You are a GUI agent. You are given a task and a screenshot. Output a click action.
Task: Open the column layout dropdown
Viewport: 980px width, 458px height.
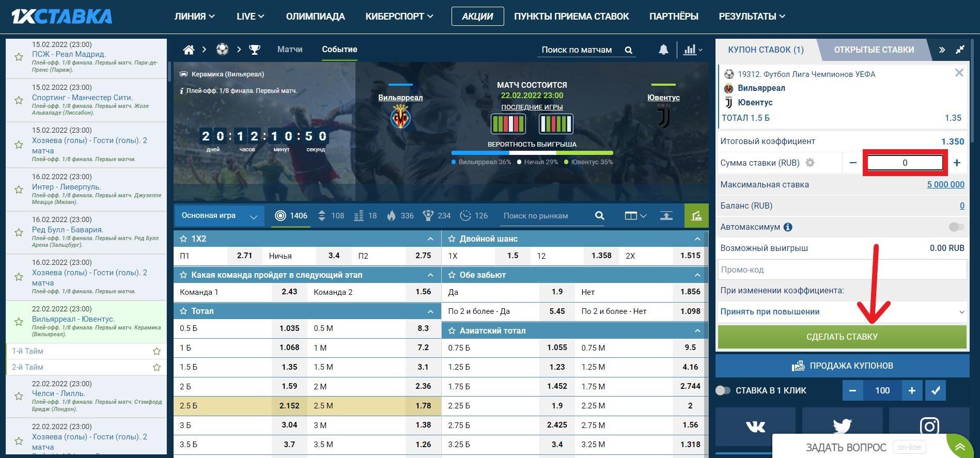[635, 216]
